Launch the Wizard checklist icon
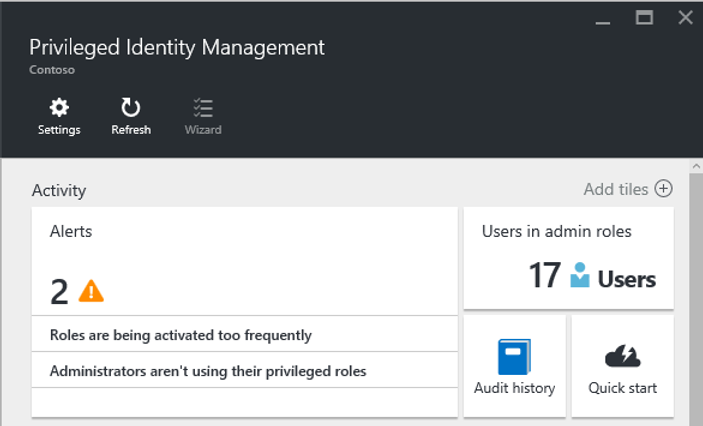Screen dimensions: 703x426 tap(203, 108)
